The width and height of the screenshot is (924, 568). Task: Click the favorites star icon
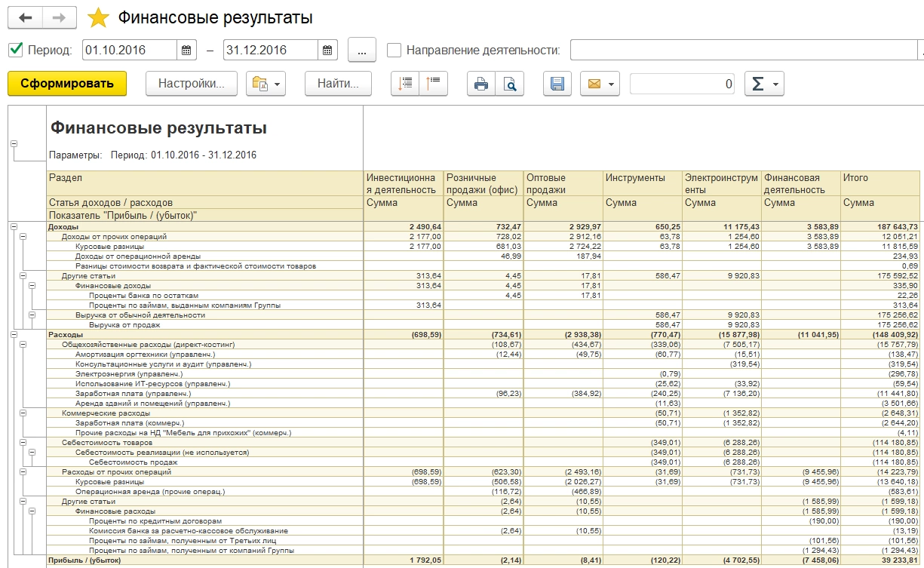(x=98, y=18)
